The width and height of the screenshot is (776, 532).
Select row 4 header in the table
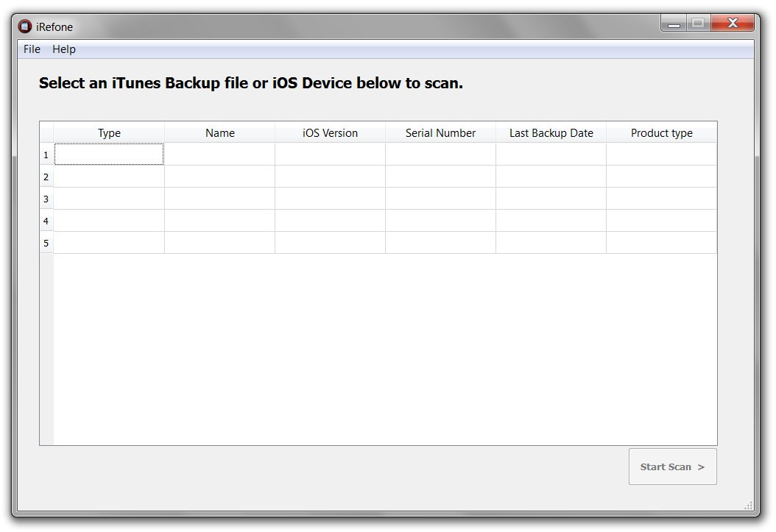coord(46,221)
